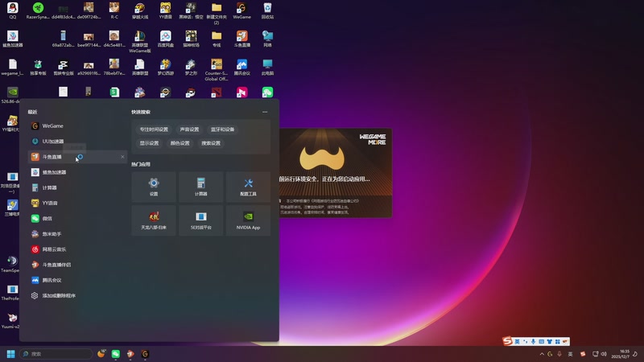Screen dimensions: 644x362
Task: Select the 梦幻西游 desktop shortcut
Action: pyautogui.click(x=166, y=68)
